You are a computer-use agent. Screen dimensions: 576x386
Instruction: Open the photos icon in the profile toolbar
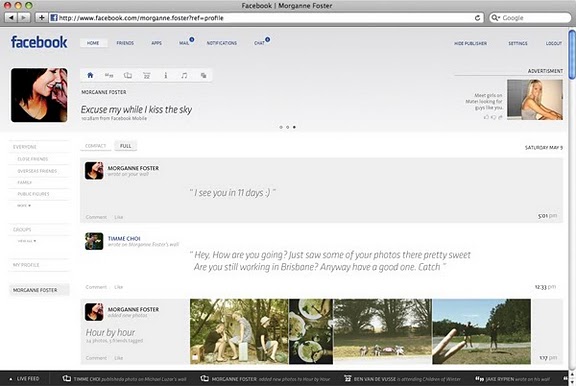pos(128,75)
